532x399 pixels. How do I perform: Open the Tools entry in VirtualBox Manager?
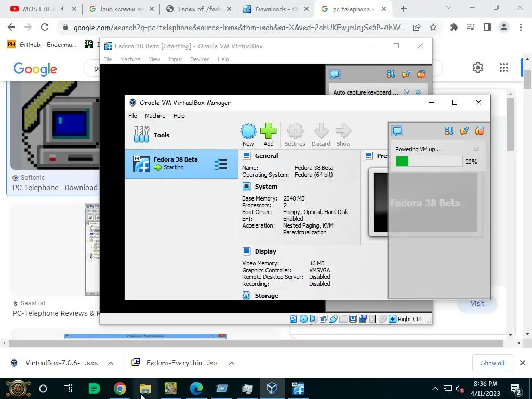(181, 135)
